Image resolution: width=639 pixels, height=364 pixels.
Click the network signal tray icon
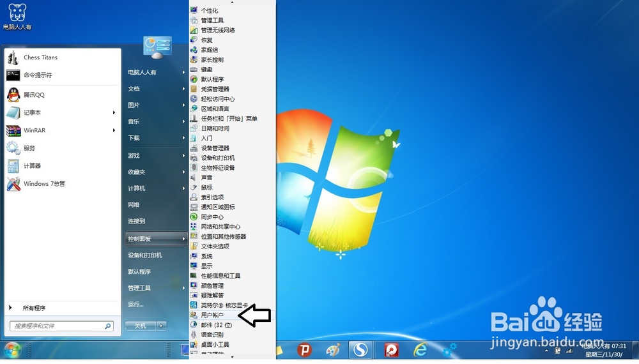point(569,351)
